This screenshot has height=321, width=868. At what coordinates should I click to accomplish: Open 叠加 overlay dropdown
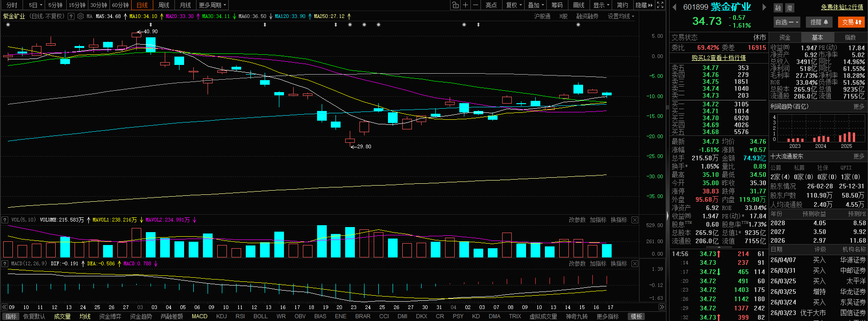click(x=536, y=5)
